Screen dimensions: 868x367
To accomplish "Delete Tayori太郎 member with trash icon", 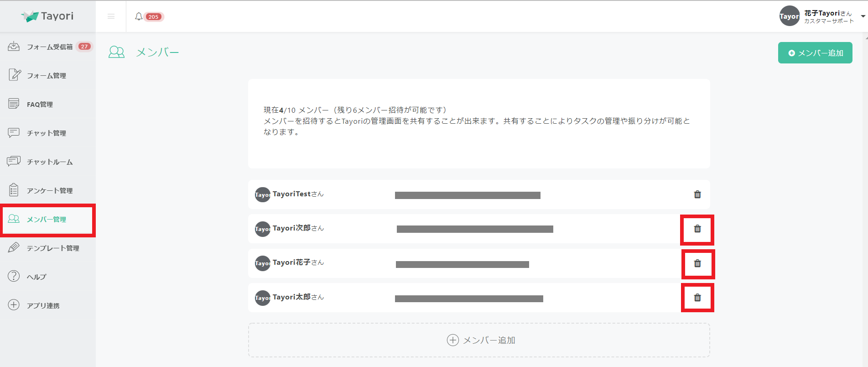I will tap(697, 298).
